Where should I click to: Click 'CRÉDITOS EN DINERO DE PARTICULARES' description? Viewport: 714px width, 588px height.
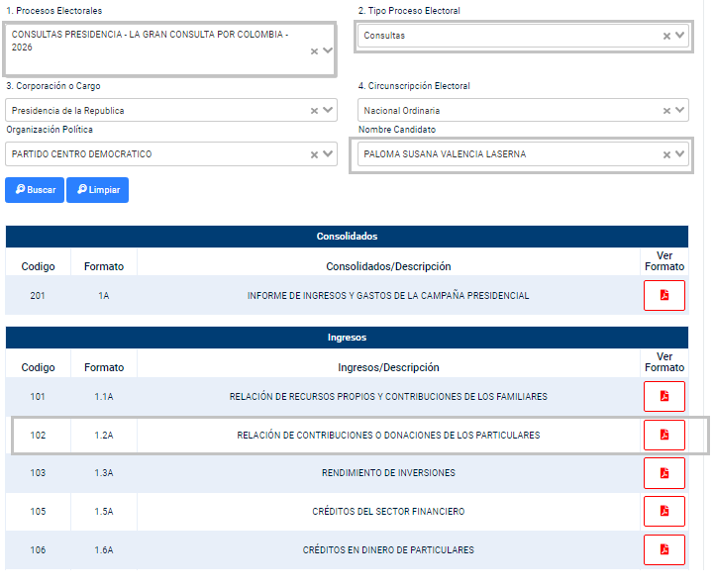(388, 550)
